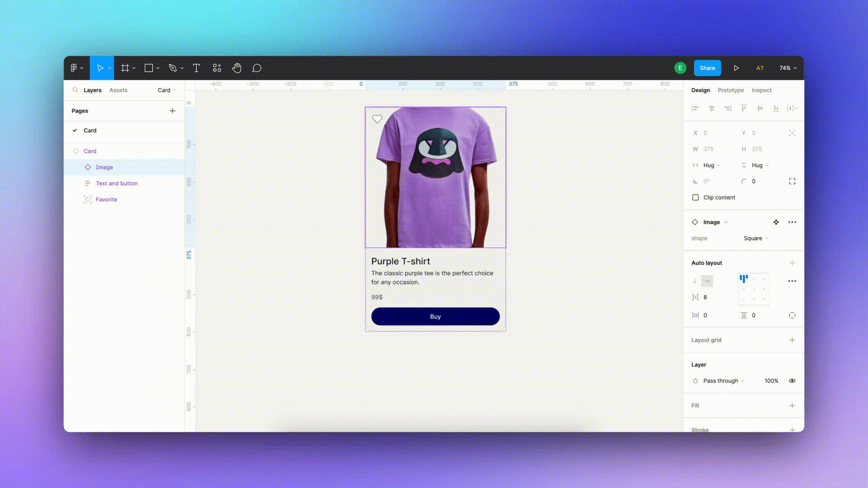The image size is (868, 488).
Task: Open the Resources components tool
Action: (217, 68)
